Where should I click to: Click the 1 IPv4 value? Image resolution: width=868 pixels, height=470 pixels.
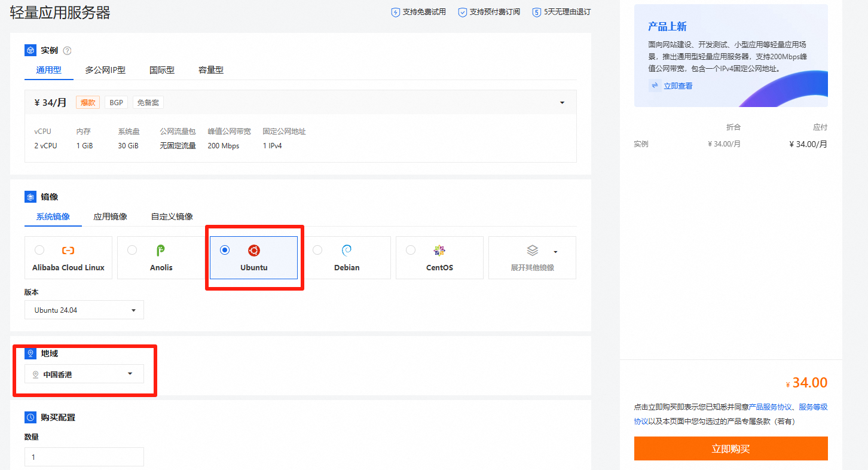click(273, 146)
